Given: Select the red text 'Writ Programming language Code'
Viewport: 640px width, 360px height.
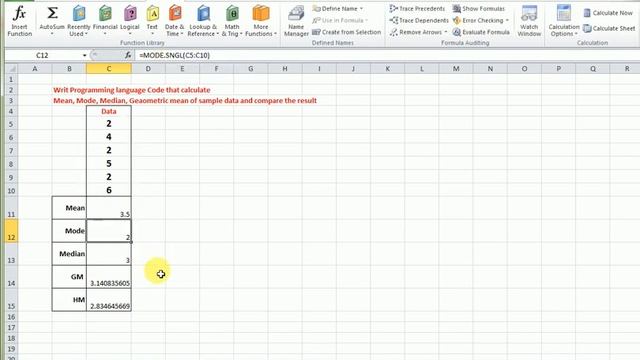Looking at the screenshot, I should tap(132, 90).
